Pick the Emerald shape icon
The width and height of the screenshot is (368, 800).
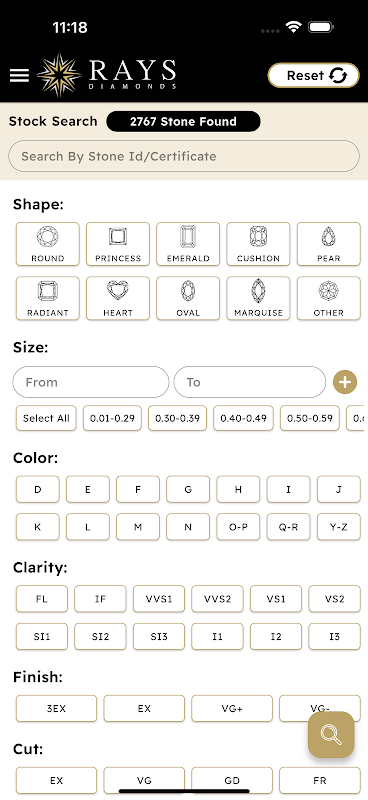(x=188, y=244)
